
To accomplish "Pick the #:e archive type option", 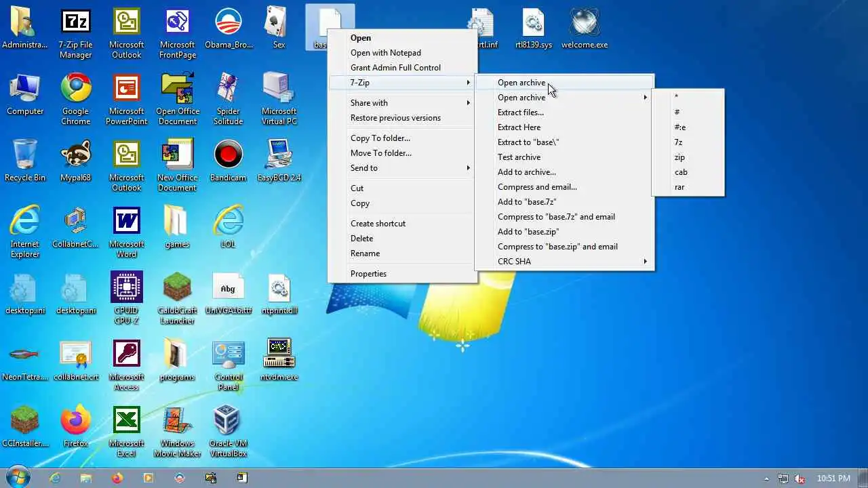I will point(688,127).
